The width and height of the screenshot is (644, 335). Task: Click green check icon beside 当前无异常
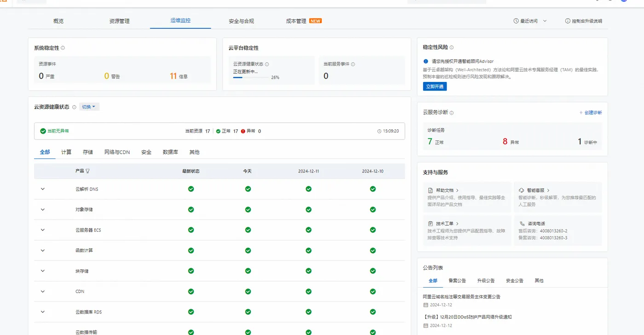pos(43,131)
